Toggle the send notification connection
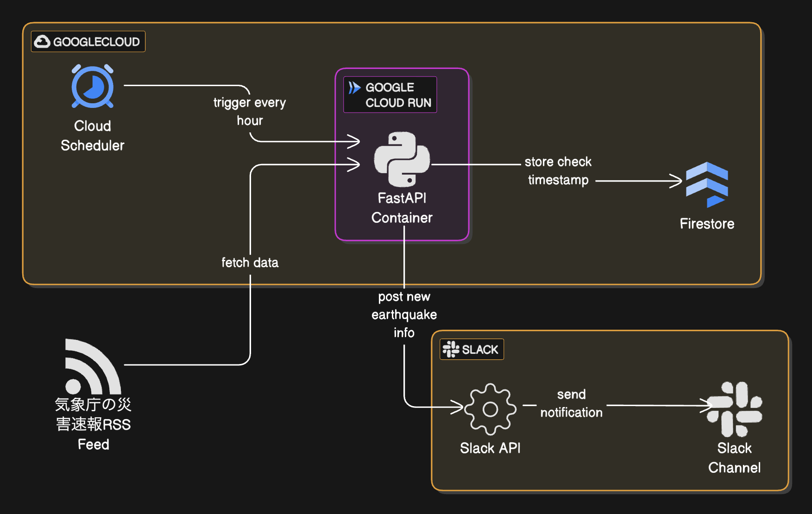Viewport: 812px width, 514px height. tap(571, 403)
